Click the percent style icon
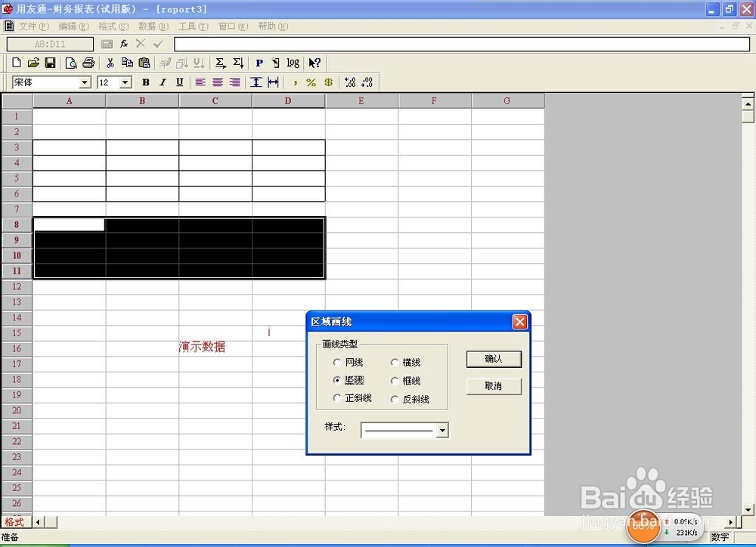The width and height of the screenshot is (756, 547). click(310, 82)
